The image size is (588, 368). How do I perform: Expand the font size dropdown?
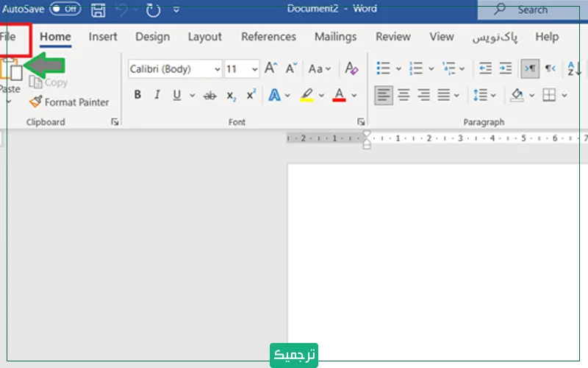[x=254, y=69]
